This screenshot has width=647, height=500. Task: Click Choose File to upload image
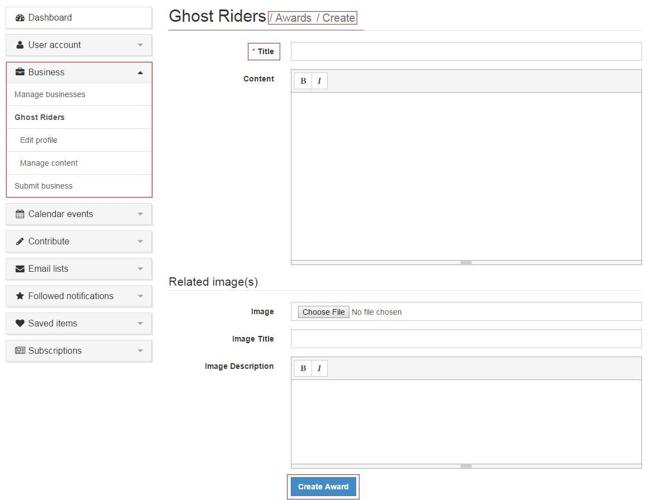[x=323, y=312]
